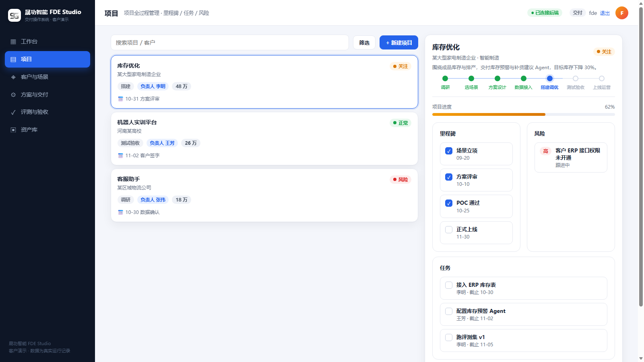Viewport: 644px width, 362px height.
Task: Click the 项目进度 progress bar
Action: tap(524, 115)
